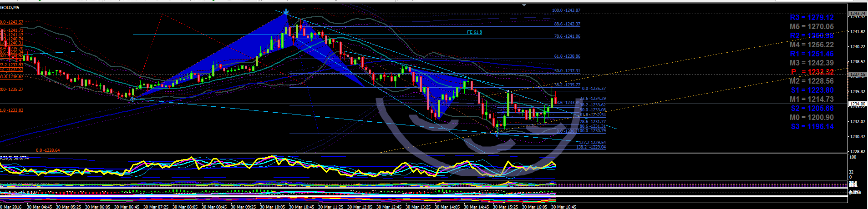Image resolution: width=868 pixels, height=209 pixels.
Task: Click the R3 = 1279.12 pivot label
Action: [812, 17]
